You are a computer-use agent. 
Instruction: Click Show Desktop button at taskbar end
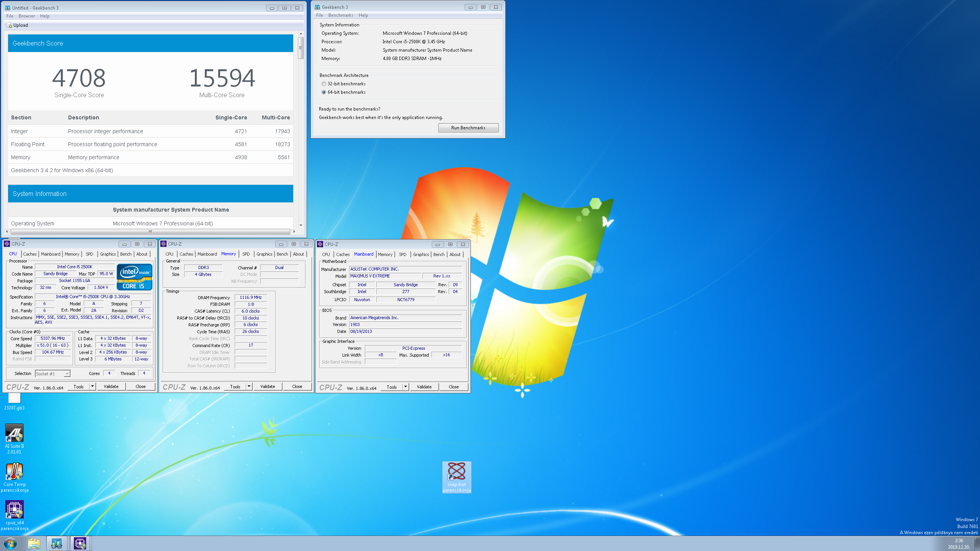pos(977,544)
